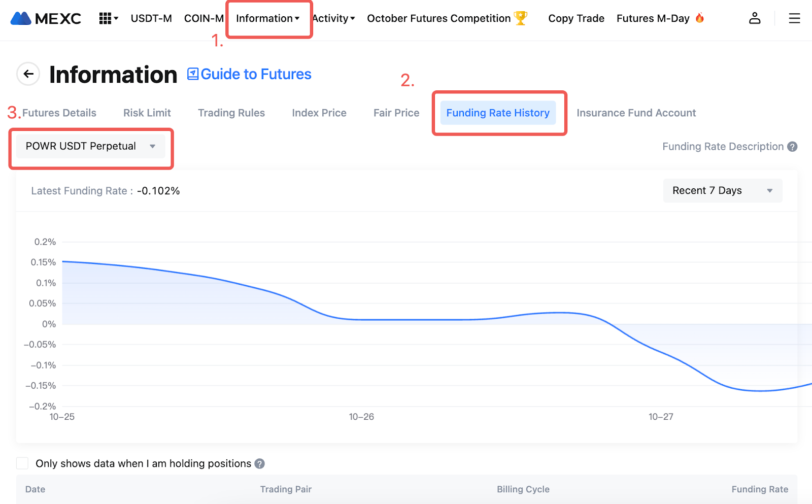Go to Copy Trade page
The height and width of the screenshot is (504, 812).
576,19
